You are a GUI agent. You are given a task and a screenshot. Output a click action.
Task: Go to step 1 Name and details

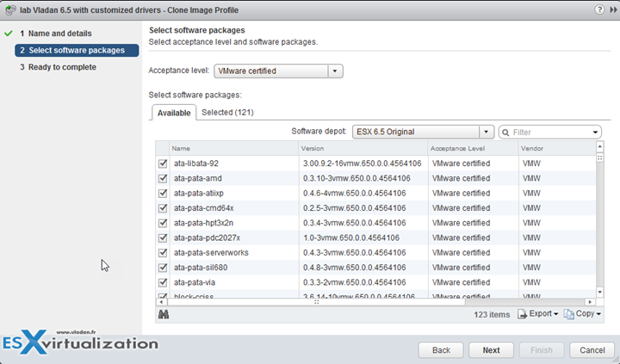coord(56,34)
